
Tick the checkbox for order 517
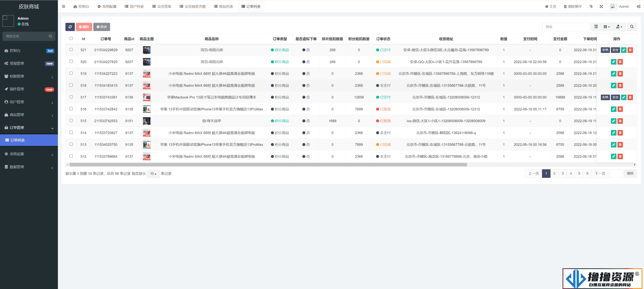[x=71, y=97]
